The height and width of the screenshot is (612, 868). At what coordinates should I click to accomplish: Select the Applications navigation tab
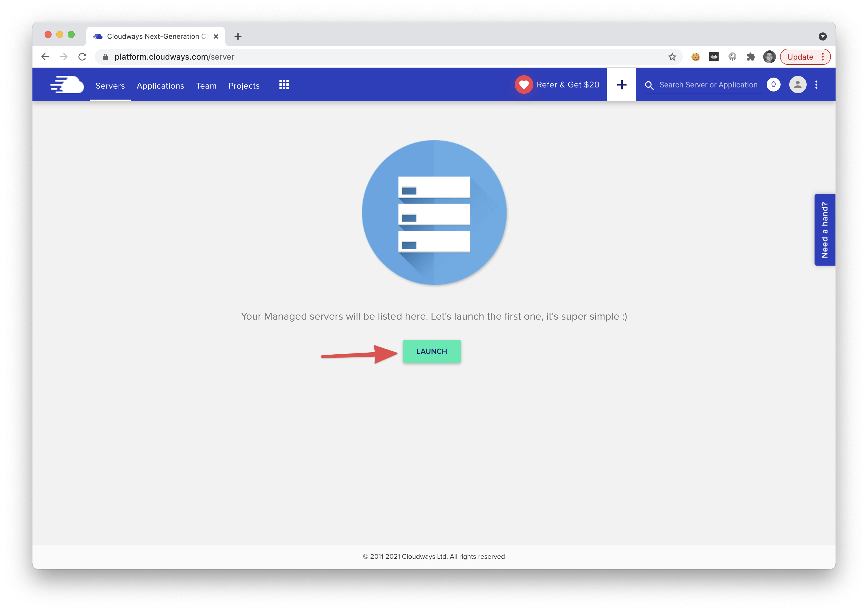click(160, 84)
